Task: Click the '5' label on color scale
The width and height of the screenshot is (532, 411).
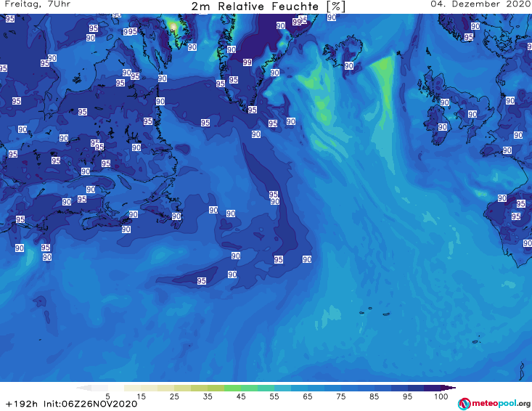Action: coord(107,396)
